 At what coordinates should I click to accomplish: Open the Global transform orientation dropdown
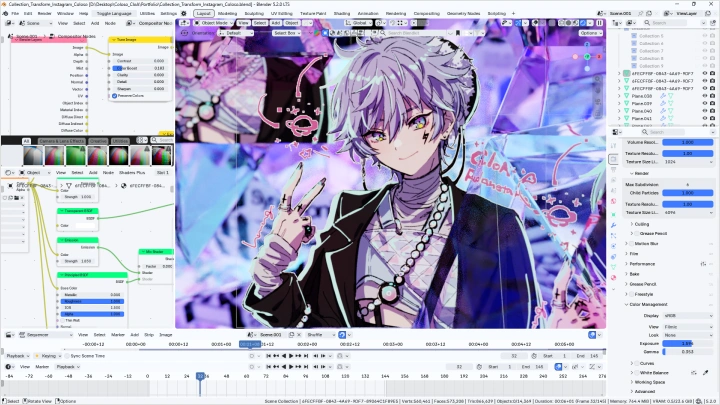point(360,22)
